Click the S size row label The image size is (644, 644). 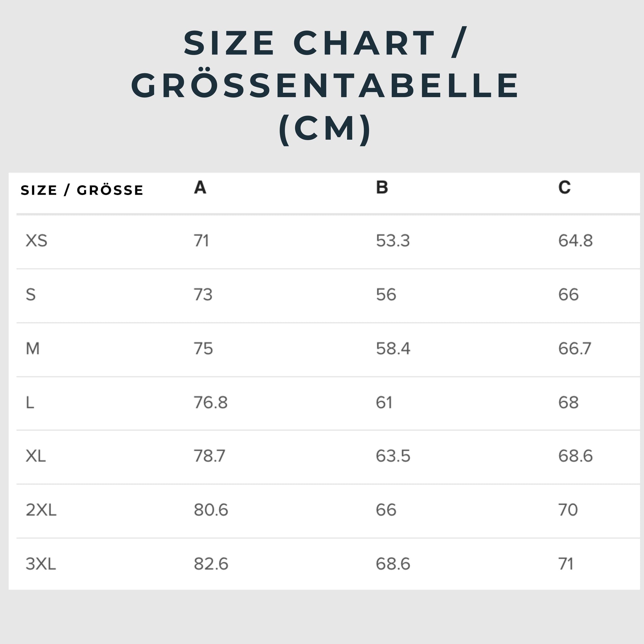click(x=31, y=295)
